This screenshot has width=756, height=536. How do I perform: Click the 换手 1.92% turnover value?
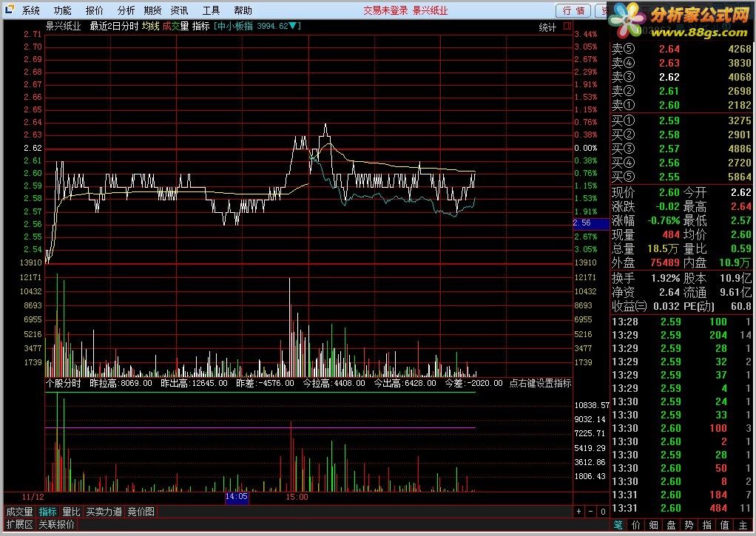point(665,278)
